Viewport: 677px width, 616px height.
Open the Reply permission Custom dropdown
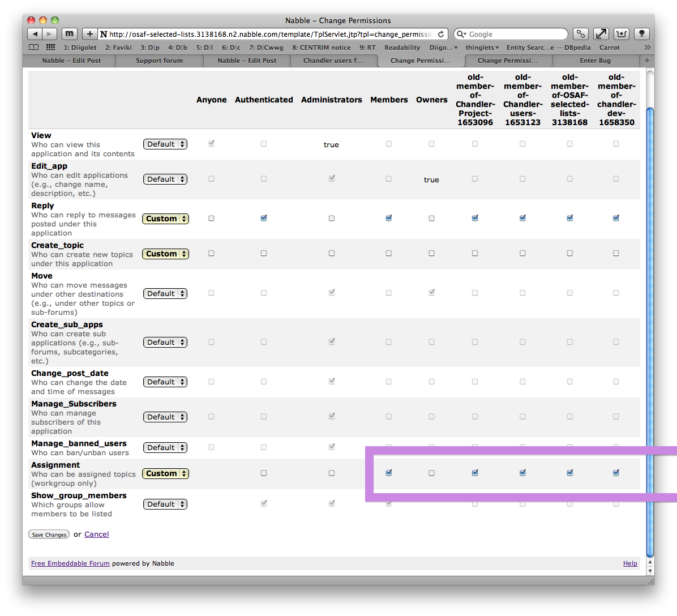165,219
